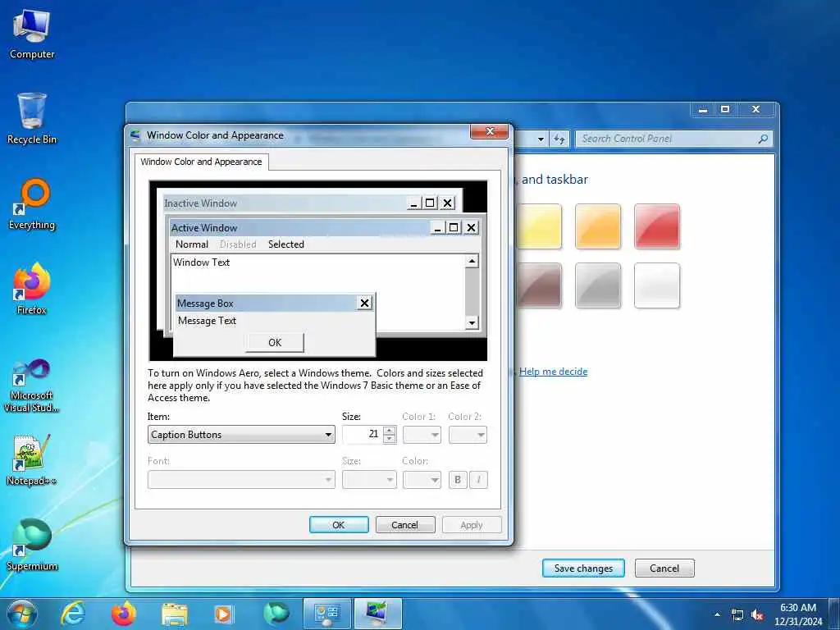840x630 pixels.
Task: Click Cancel in the appearance dialog
Action: pyautogui.click(x=405, y=525)
